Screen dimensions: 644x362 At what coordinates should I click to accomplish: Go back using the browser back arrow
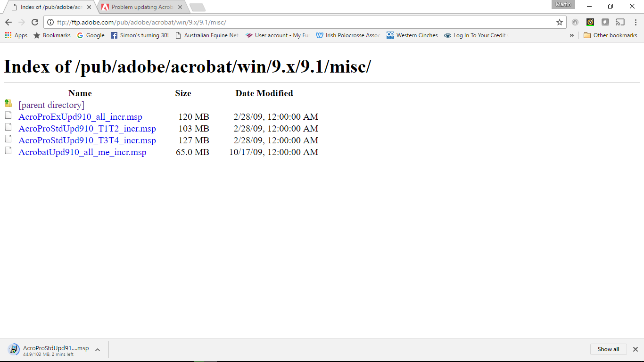click(8, 22)
